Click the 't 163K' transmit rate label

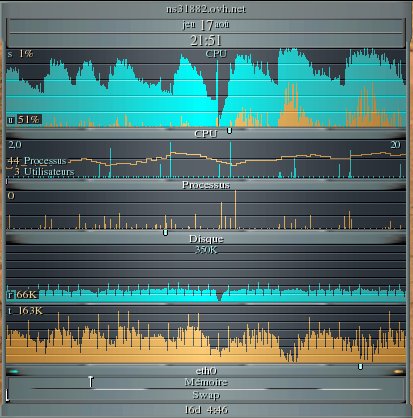(25, 311)
